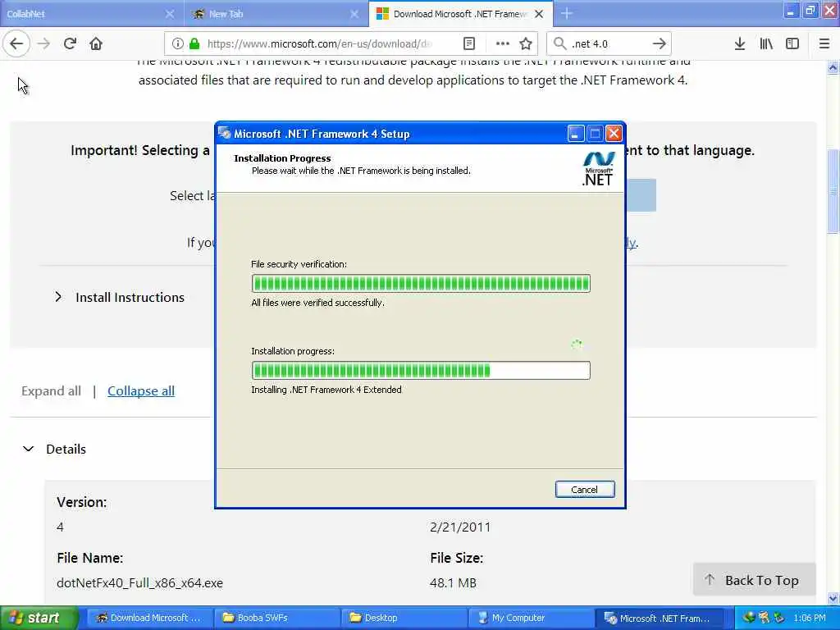Close the New Tab tab
Viewport: 840px width, 630px height.
click(x=354, y=14)
